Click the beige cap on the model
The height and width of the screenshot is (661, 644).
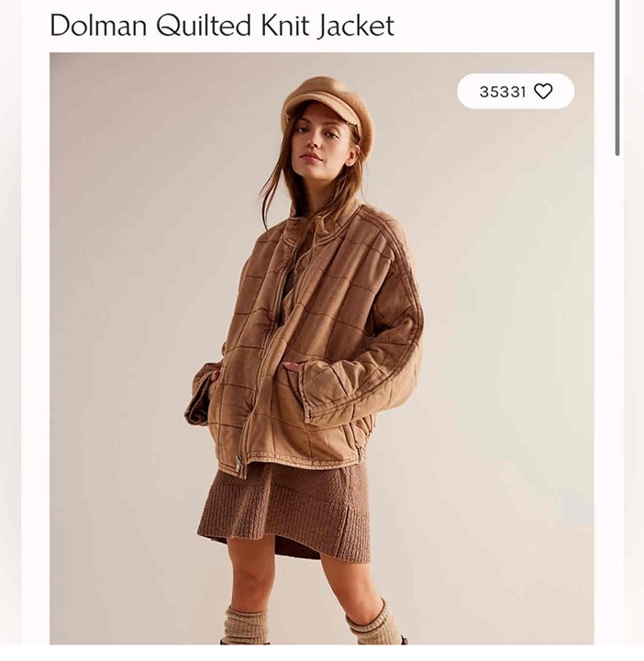click(x=328, y=106)
